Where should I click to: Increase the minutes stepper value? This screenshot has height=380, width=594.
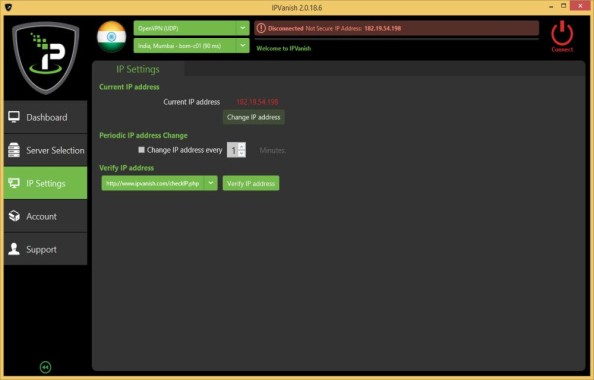click(x=242, y=146)
